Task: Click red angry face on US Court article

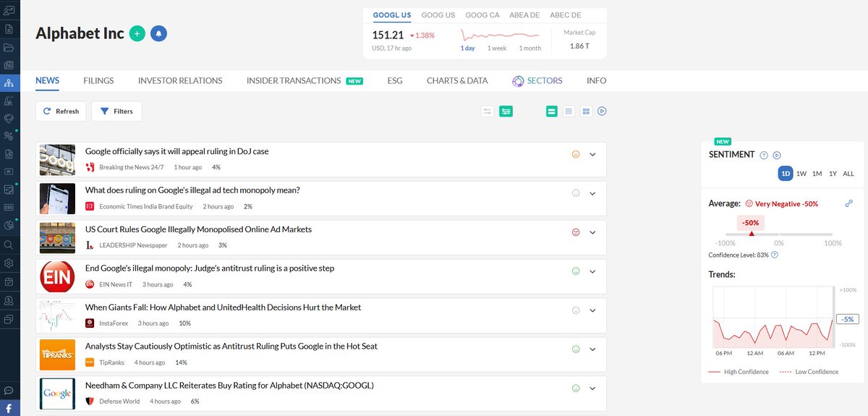Action: click(576, 232)
